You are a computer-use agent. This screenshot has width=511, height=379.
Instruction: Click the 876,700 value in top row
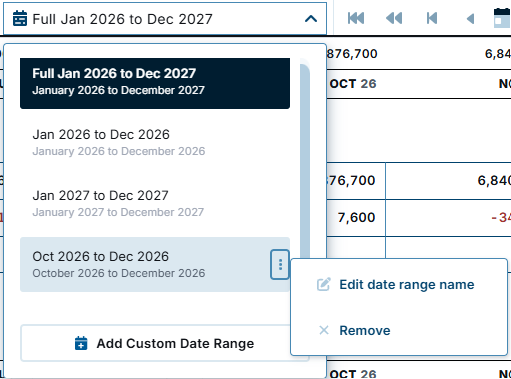tap(352, 54)
